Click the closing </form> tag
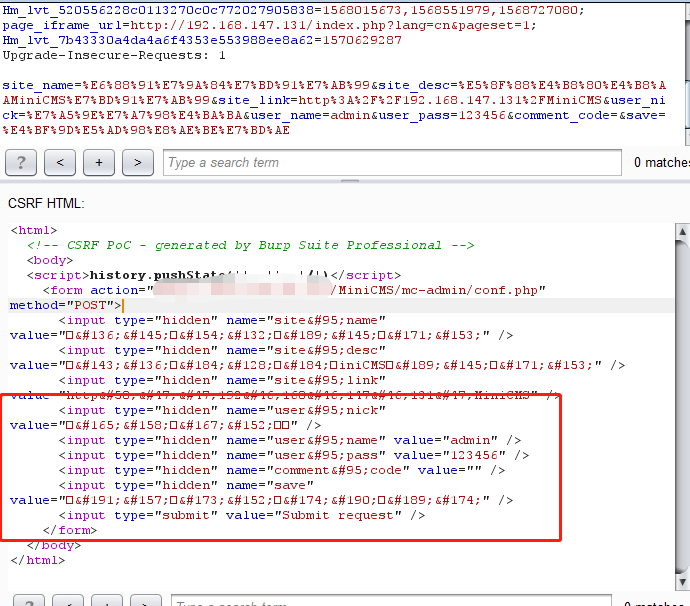Screen dimensions: 690x606 point(70,530)
